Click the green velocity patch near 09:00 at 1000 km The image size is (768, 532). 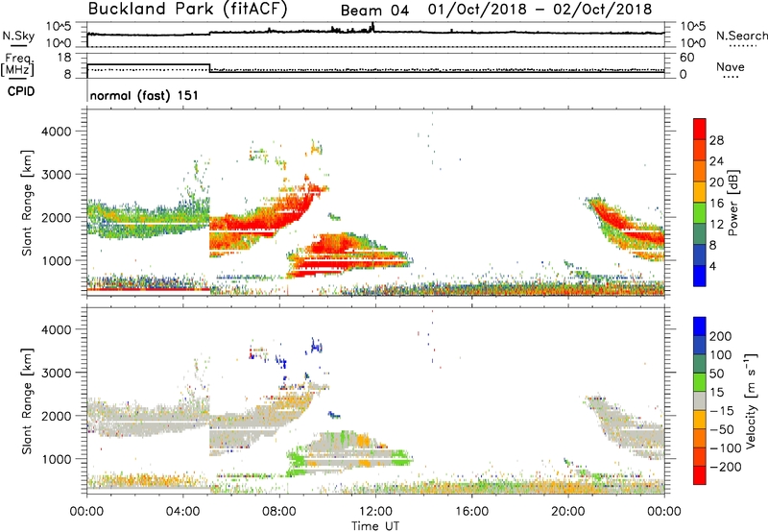[297, 461]
